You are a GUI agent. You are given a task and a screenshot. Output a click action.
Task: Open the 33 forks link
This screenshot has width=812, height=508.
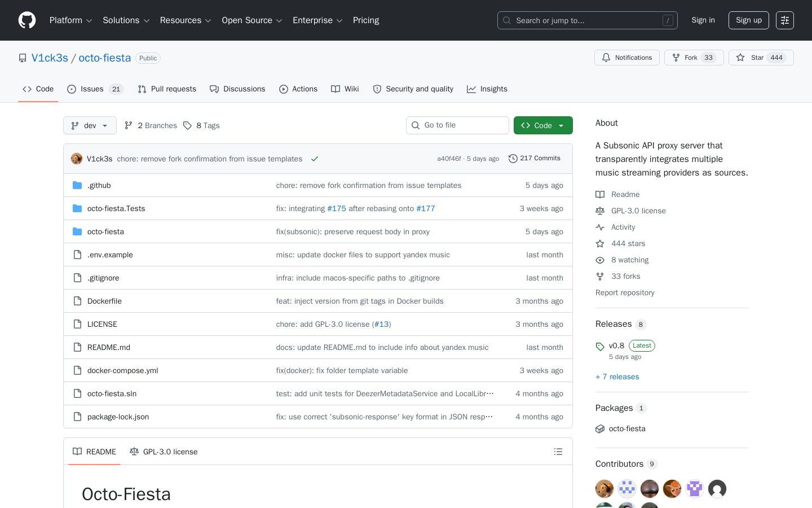(618, 276)
